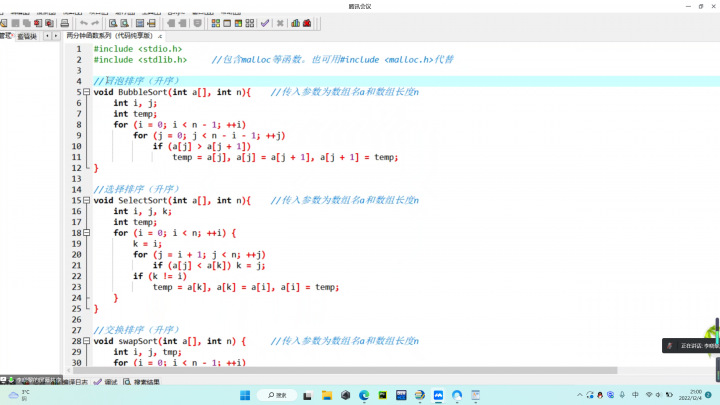Image resolution: width=720 pixels, height=405 pixels.
Task: Click the purple checkmark Debug icon
Action: [264, 22]
